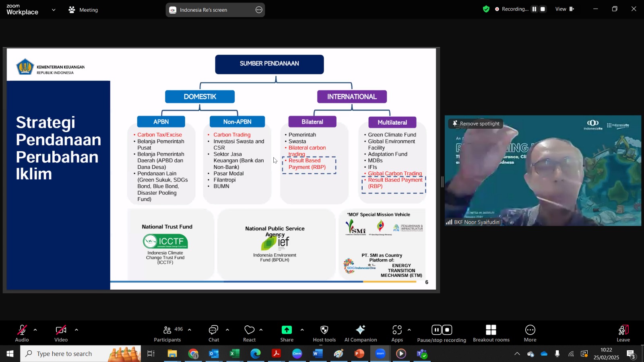Grab the divider handle beside shared screen
The image size is (644, 362).
442,182
